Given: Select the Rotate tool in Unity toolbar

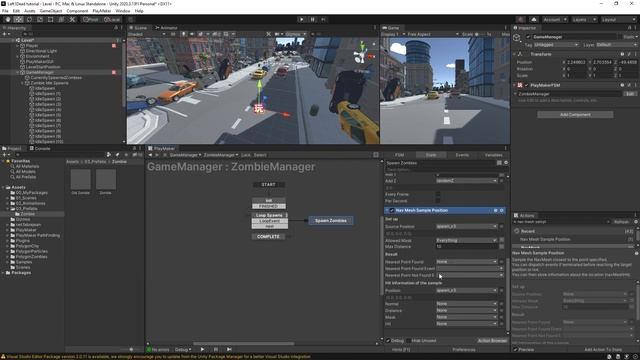Looking at the screenshot, I should [29, 20].
